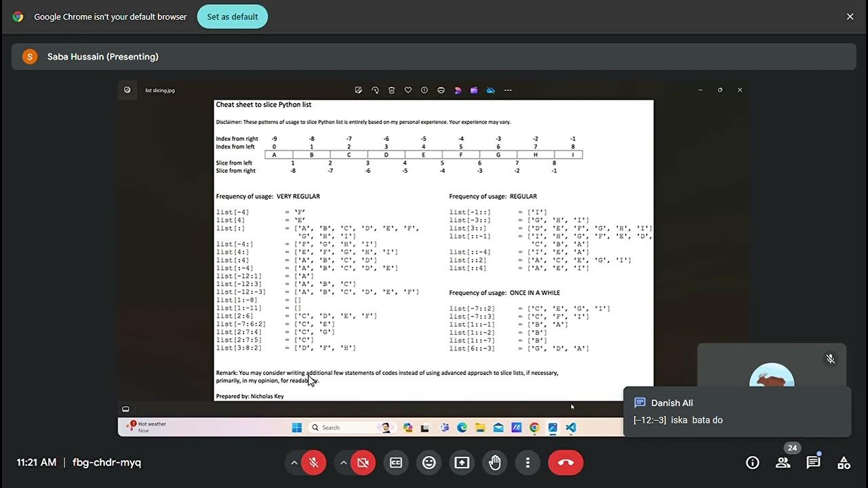Click the Frequency of usage: VERY REGULAR heading
Screen dimensions: 868x488
(x=268, y=197)
